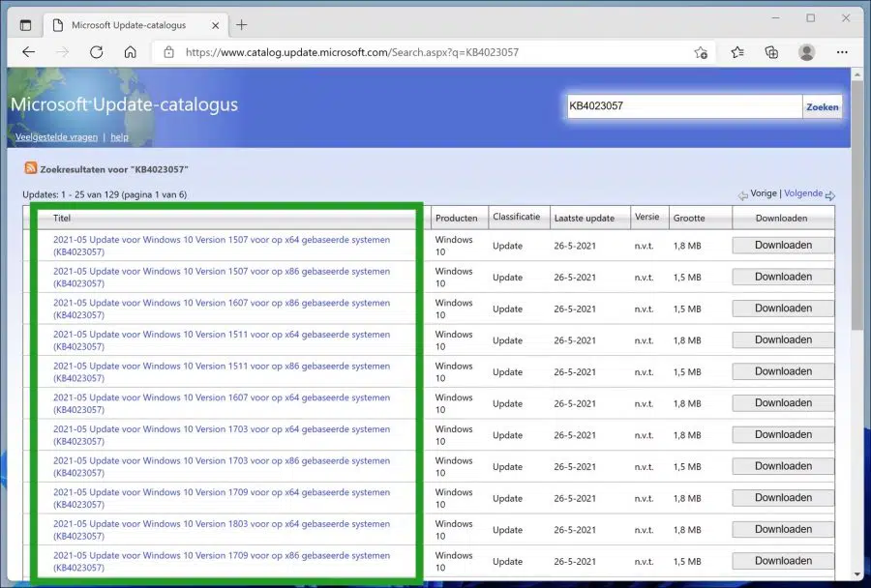Screen dimensions: 871x588
Task: Click Downloaden for Version 1607 x86
Action: (x=783, y=309)
